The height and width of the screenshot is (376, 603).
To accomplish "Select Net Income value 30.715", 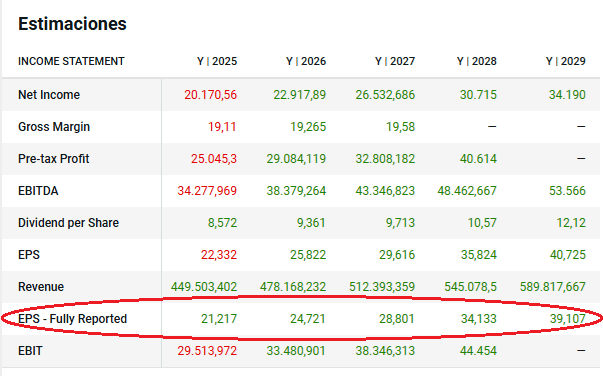I will 478,95.
